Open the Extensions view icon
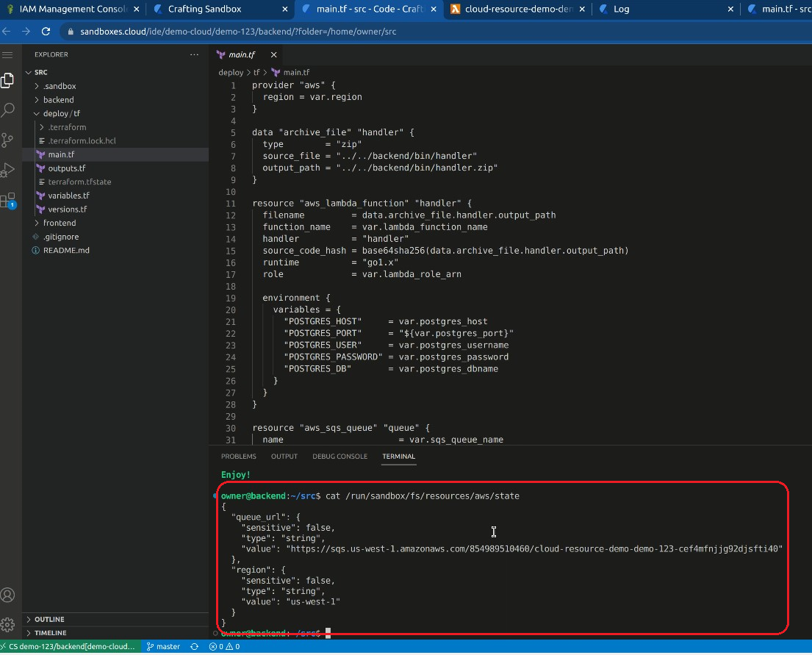Viewport: 812px width, 655px height. coord(8,200)
